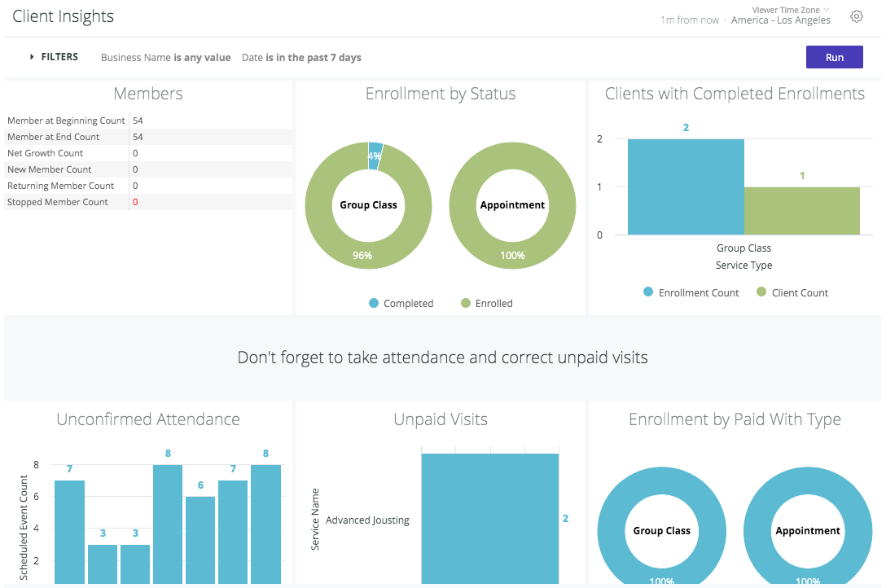886x588 pixels.
Task: Click the Run button
Action: pos(834,57)
